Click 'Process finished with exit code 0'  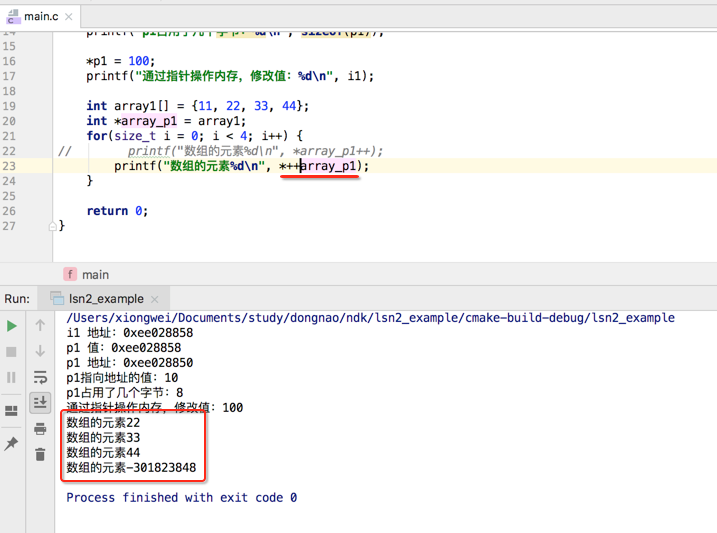tap(182, 497)
